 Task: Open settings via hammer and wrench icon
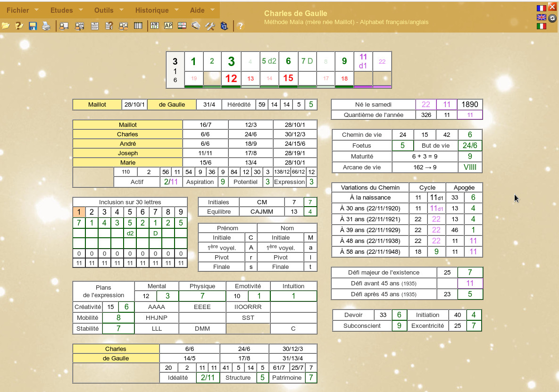coord(210,25)
